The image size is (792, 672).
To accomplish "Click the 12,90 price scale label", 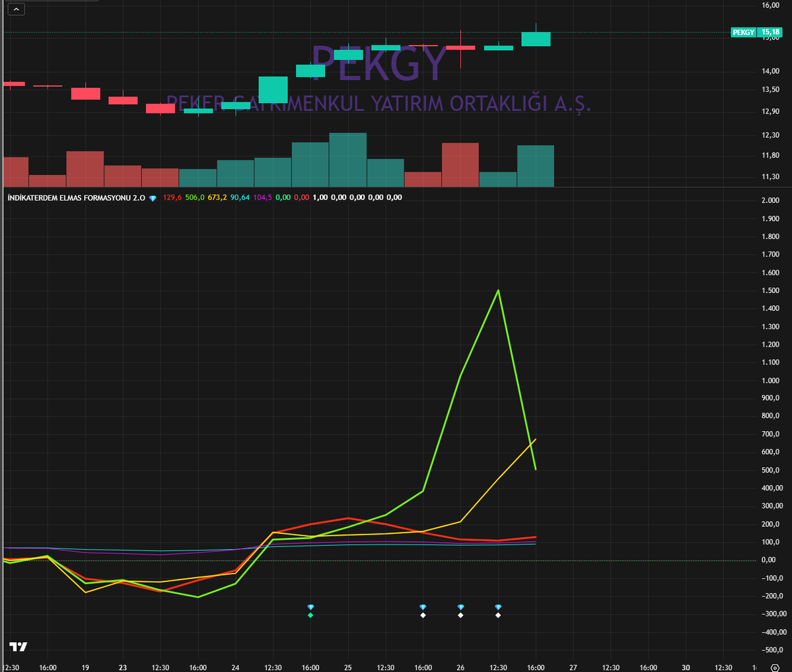I will click(770, 111).
